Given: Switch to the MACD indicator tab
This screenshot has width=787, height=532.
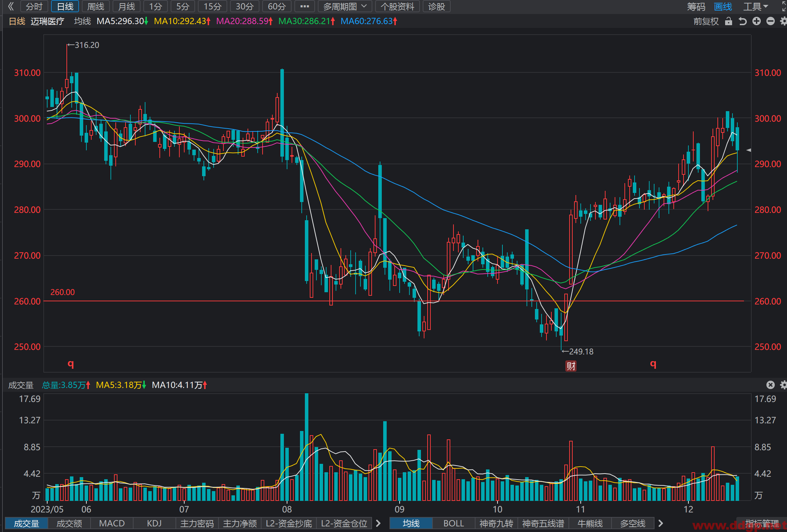Looking at the screenshot, I should tap(112, 523).
